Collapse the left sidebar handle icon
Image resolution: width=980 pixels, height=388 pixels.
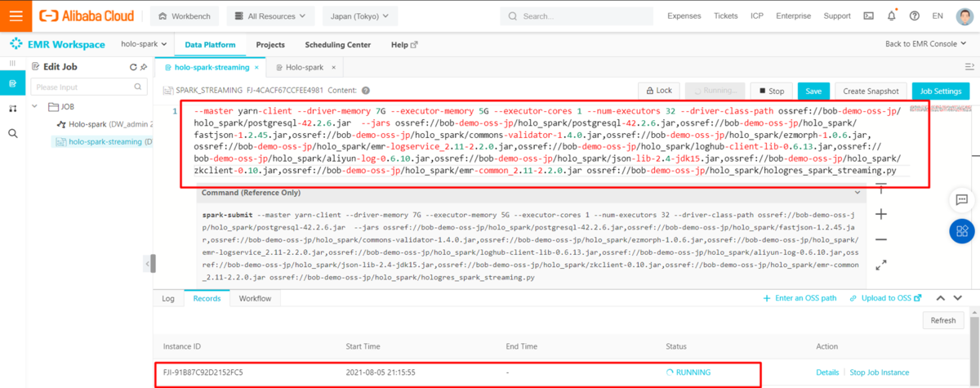point(12,64)
